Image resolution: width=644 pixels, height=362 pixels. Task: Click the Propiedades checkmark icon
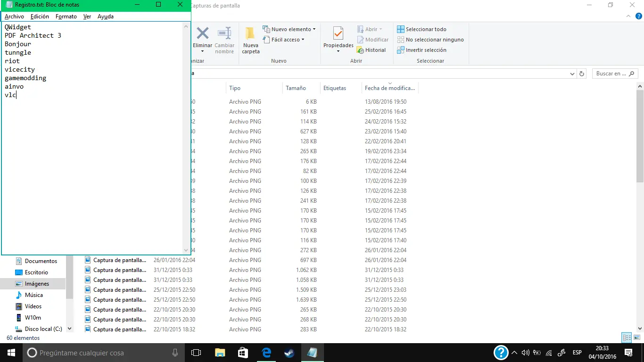pyautogui.click(x=338, y=33)
